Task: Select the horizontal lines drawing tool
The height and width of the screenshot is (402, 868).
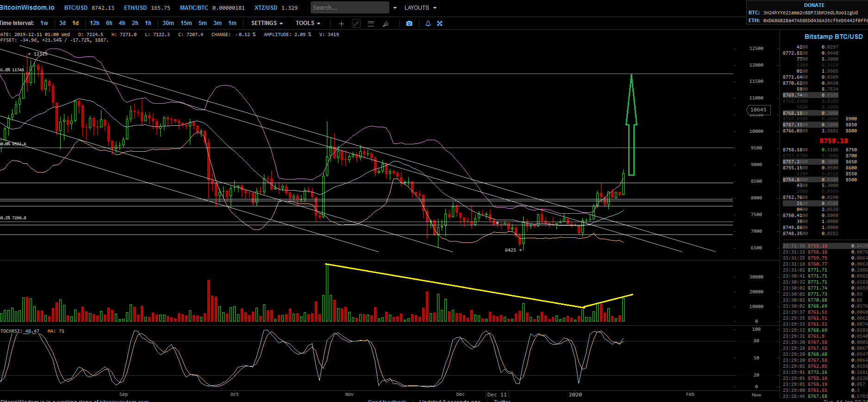Action: [x=371, y=24]
